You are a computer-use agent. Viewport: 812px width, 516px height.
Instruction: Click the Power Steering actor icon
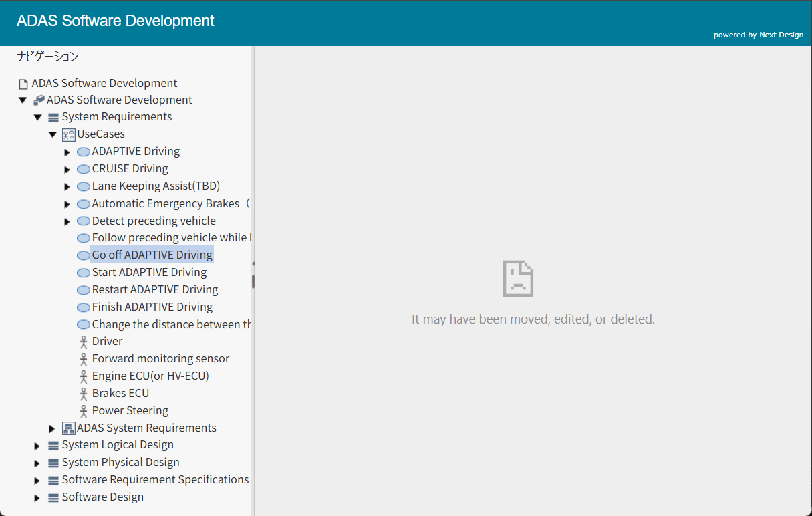83,410
